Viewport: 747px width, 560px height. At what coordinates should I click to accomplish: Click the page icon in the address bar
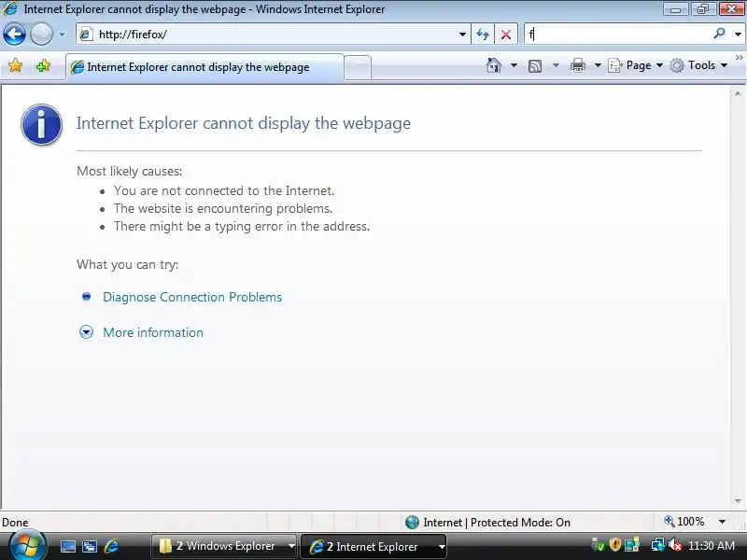click(x=86, y=35)
